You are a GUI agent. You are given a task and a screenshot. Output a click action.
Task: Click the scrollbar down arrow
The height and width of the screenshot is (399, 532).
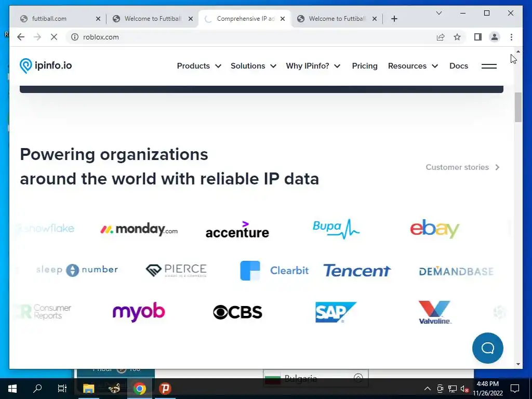[518, 364]
